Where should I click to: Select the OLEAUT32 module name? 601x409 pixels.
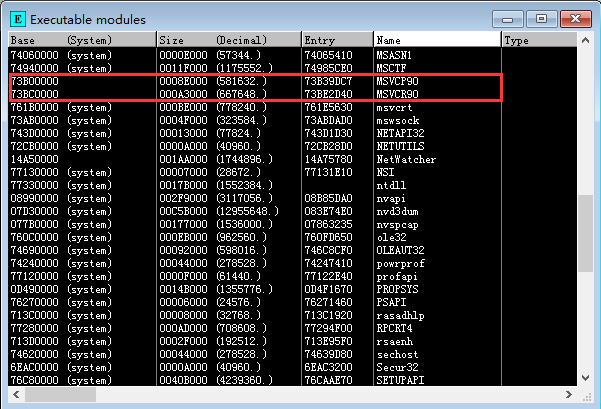pyautogui.click(x=400, y=250)
